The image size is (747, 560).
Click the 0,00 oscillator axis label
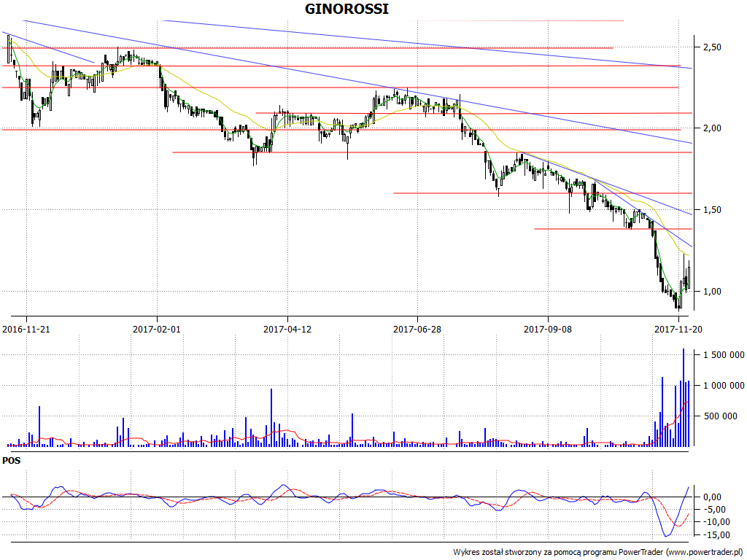[x=712, y=497]
